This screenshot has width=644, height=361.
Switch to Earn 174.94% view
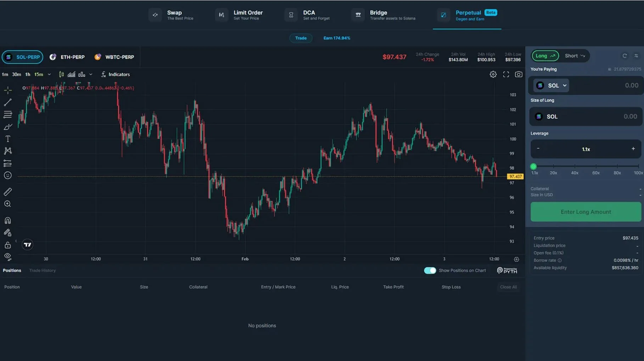pyautogui.click(x=337, y=38)
